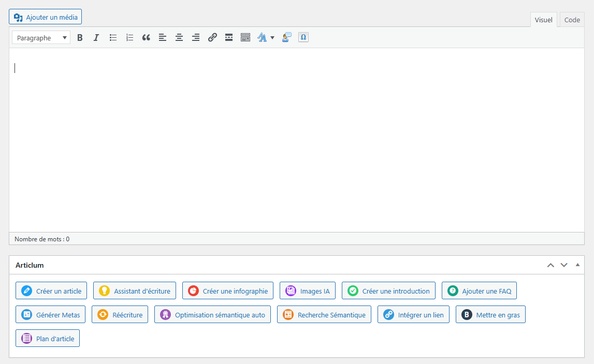Insert the Read More tag
This screenshot has width=594, height=364.
click(x=229, y=38)
